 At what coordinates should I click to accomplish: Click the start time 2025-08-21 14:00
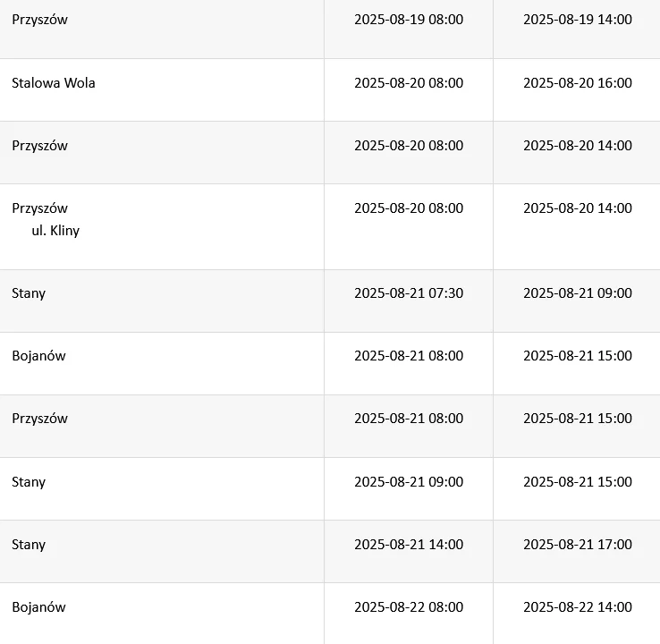[409, 544]
